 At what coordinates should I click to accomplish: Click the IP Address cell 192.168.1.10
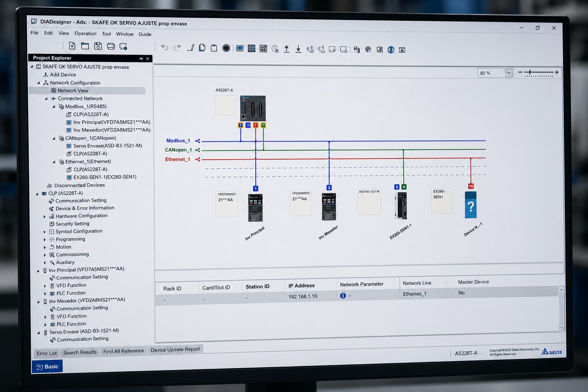[x=303, y=296]
